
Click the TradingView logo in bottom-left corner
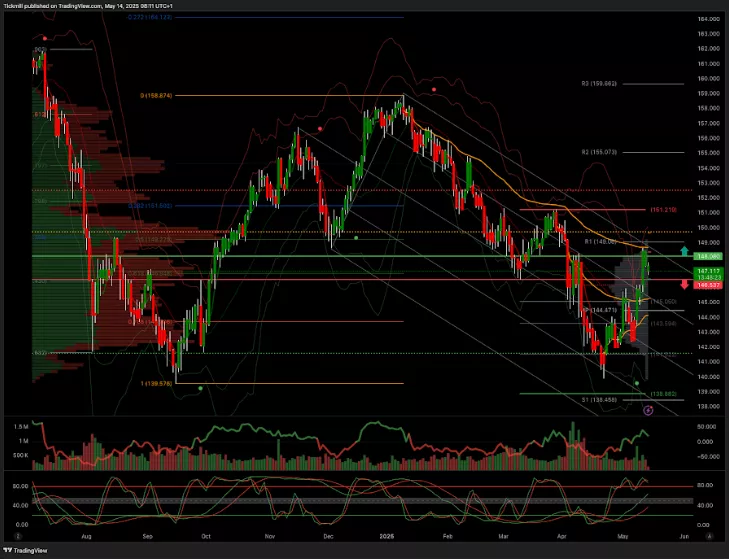pyautogui.click(x=27, y=551)
